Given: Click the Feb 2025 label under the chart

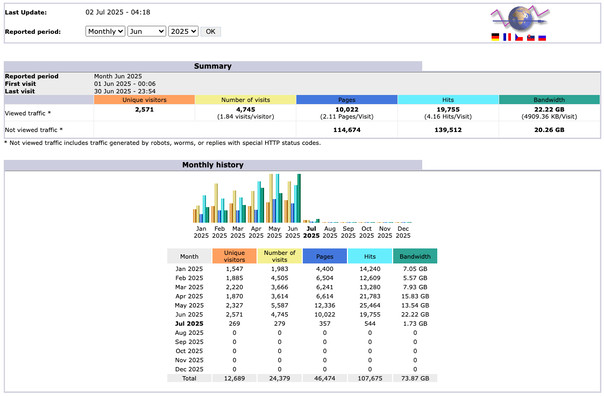Looking at the screenshot, I should pyautogui.click(x=220, y=232).
